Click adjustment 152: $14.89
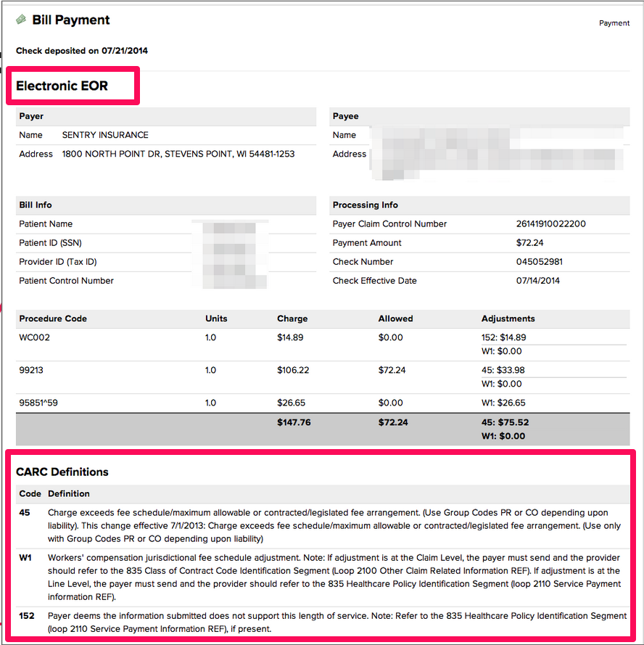The image size is (644, 645). pyautogui.click(x=504, y=337)
